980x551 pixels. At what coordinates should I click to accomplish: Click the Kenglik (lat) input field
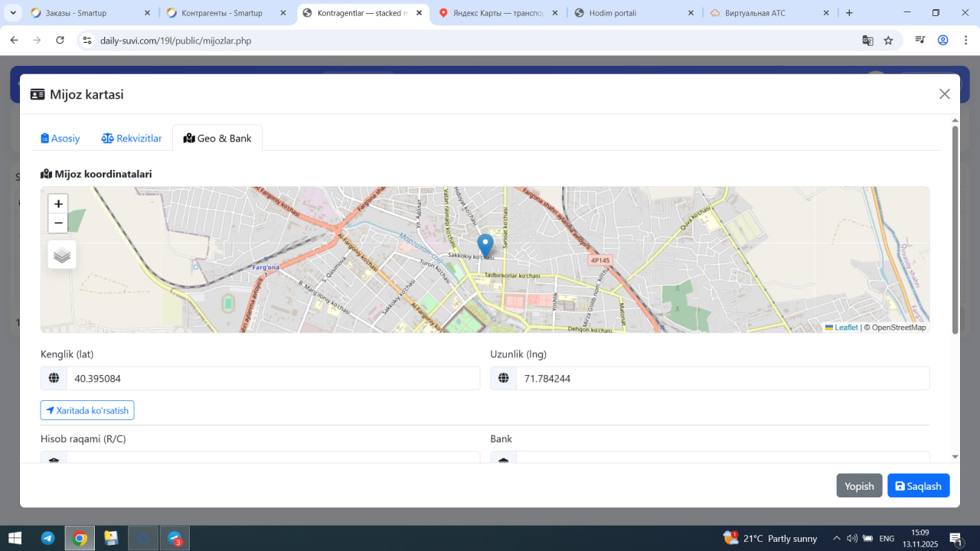point(272,378)
